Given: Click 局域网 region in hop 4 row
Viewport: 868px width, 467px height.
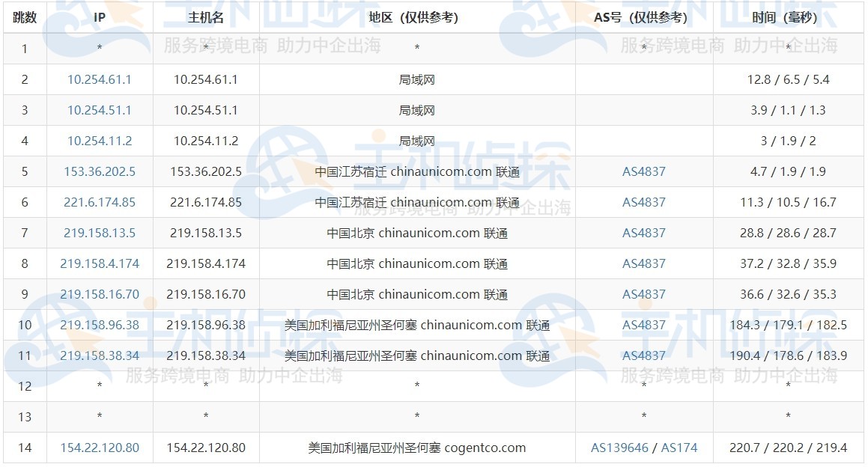Looking at the screenshot, I should [417, 141].
